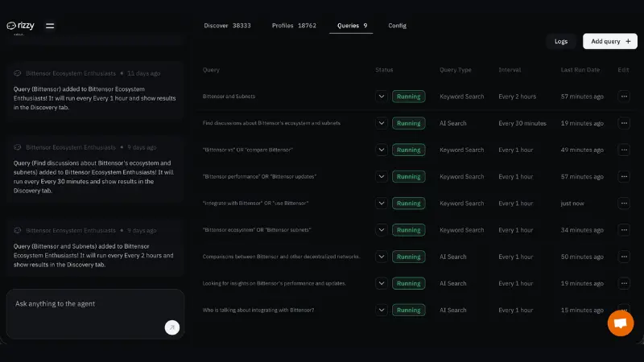Open the Config tab
Viewport: 644px width, 362px height.
pyautogui.click(x=397, y=26)
